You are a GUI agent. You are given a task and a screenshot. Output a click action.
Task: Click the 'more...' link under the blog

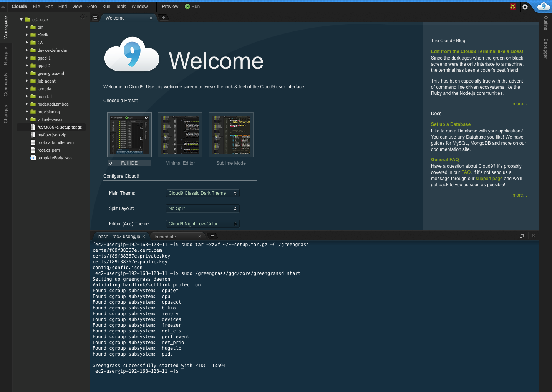click(x=519, y=104)
